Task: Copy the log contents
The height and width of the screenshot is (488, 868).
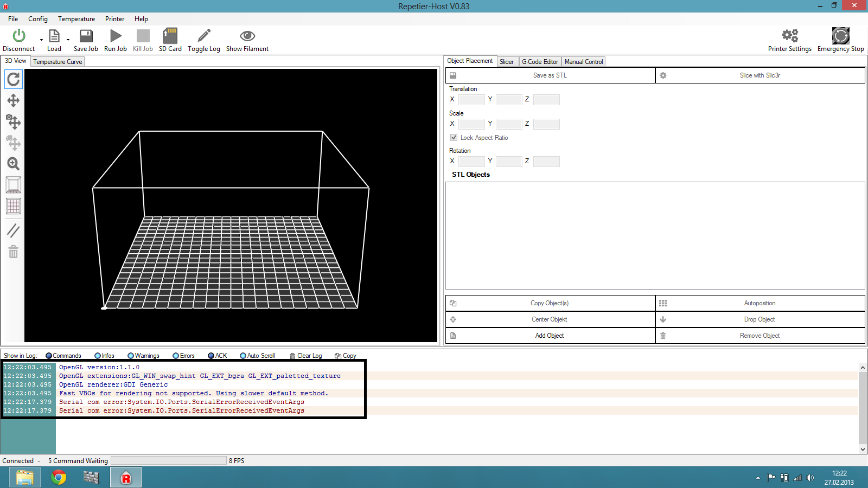Action: coord(346,356)
